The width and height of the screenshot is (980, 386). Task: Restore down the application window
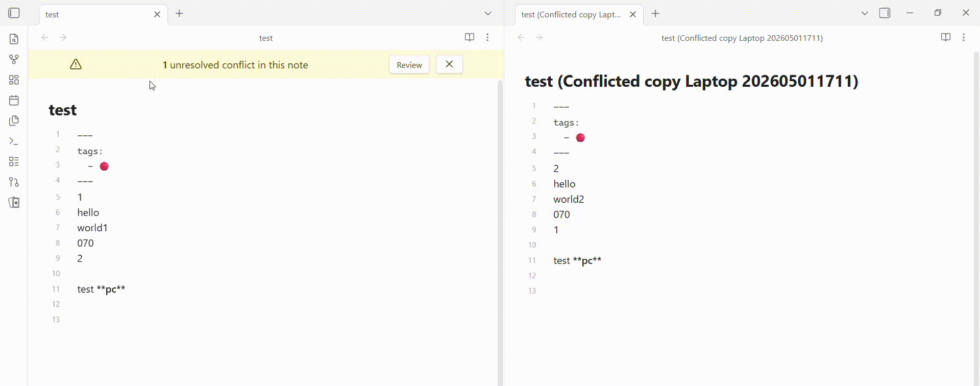coord(938,13)
